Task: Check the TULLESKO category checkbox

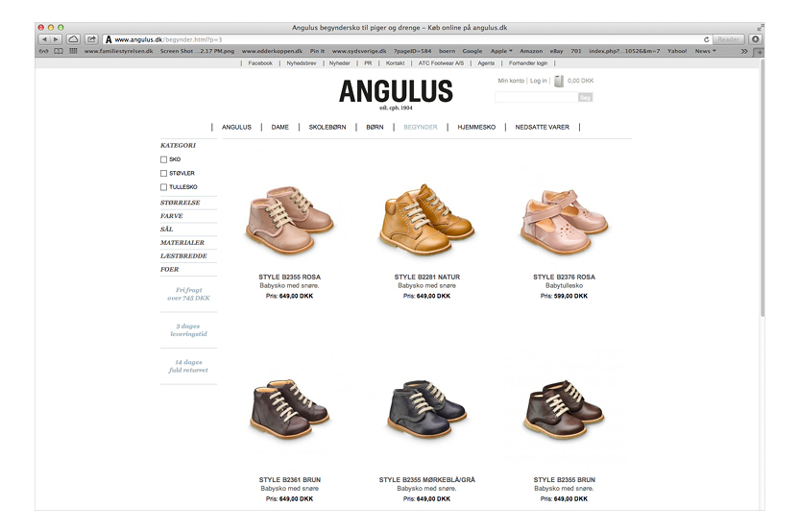Action: pos(163,187)
